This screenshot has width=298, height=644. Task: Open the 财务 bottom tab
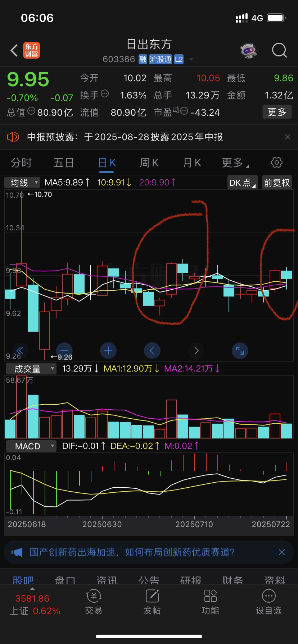pyautogui.click(x=233, y=580)
